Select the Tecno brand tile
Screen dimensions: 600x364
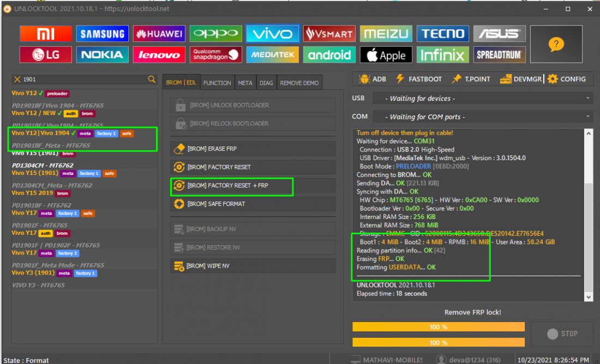tap(443, 34)
